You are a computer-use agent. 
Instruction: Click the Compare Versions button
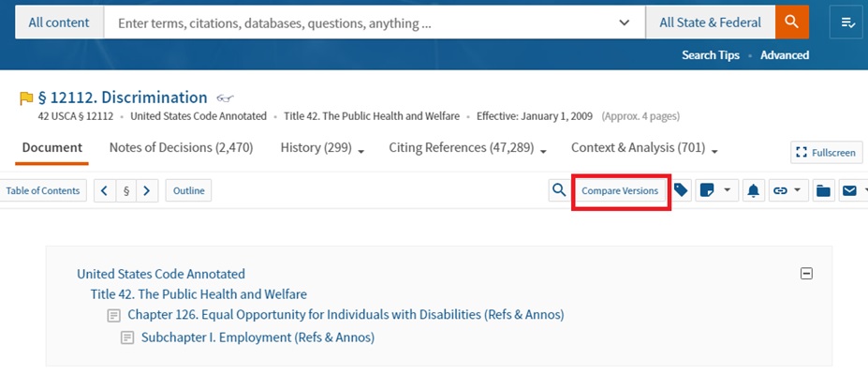coord(620,191)
